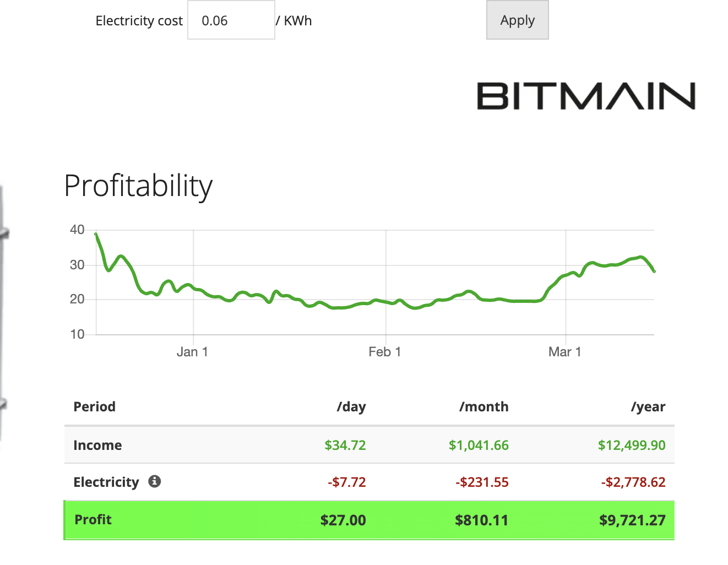Click the Profitability heading
Viewport: 728px width, 565px height.
pyautogui.click(x=138, y=186)
